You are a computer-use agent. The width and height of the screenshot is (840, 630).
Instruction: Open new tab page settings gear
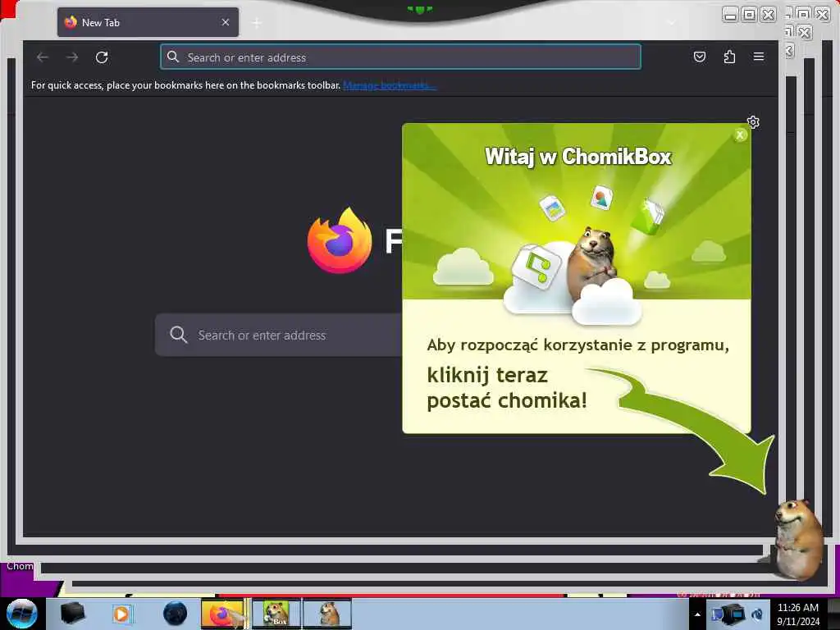click(753, 122)
